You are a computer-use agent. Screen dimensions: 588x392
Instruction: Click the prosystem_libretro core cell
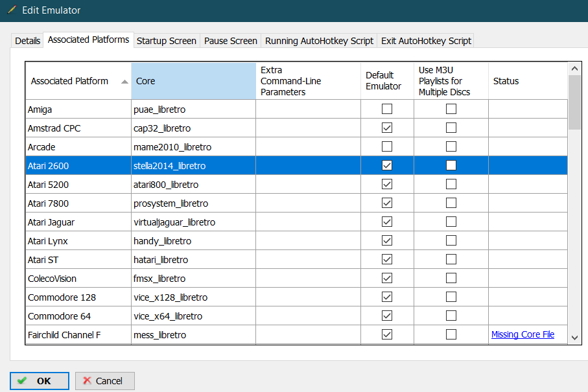point(193,203)
